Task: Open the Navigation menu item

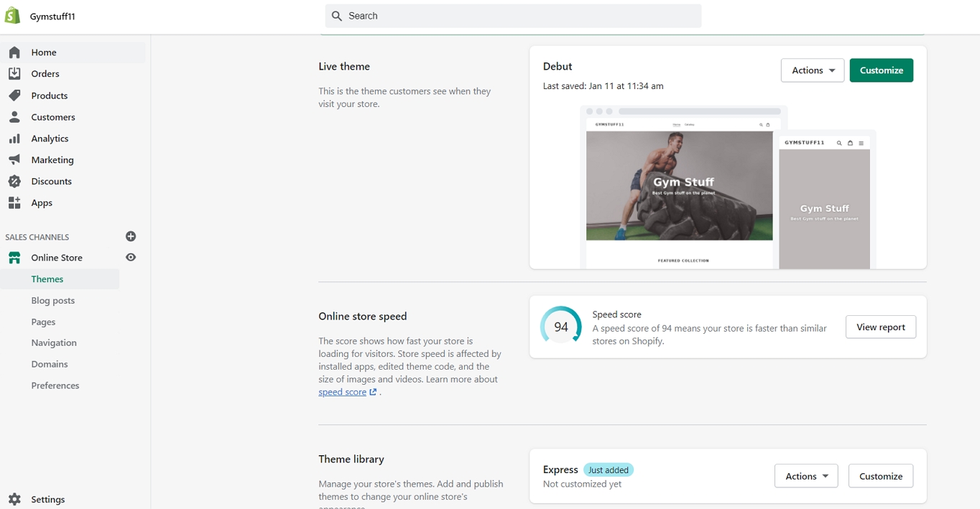Action: pyautogui.click(x=54, y=343)
